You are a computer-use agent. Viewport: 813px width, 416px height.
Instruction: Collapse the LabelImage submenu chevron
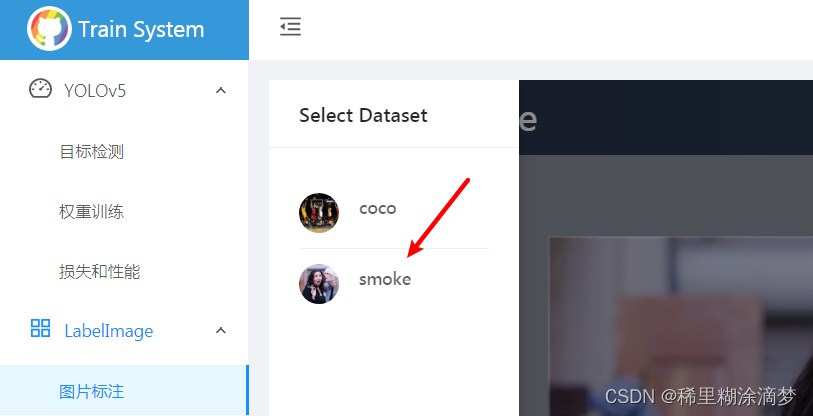[x=221, y=330]
